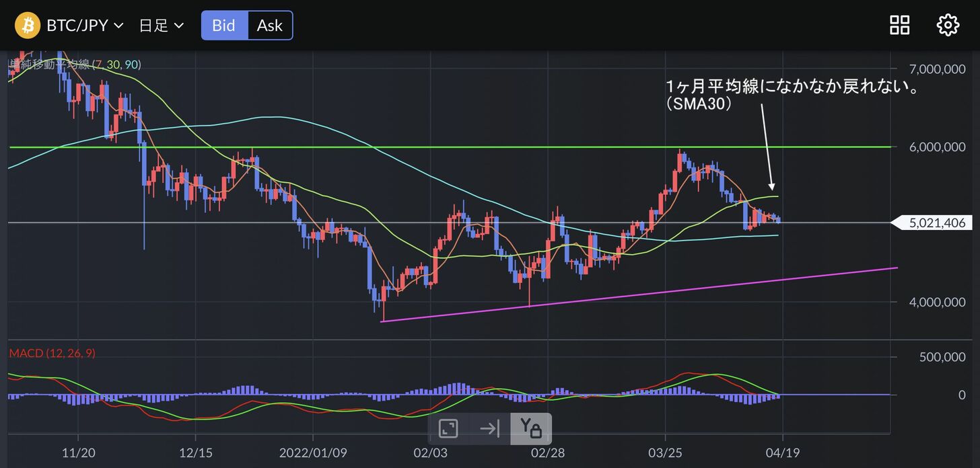This screenshot has width=980, height=468.
Task: Click the current price tag 5,021,406
Action: pos(936,223)
